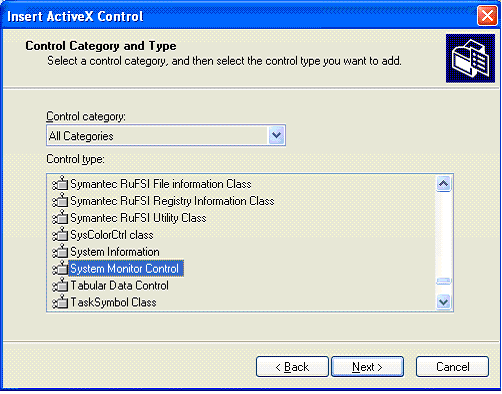The height and width of the screenshot is (394, 502).
Task: Click the icon next to Symantec RuFSI Utility Class
Action: click(x=60, y=218)
